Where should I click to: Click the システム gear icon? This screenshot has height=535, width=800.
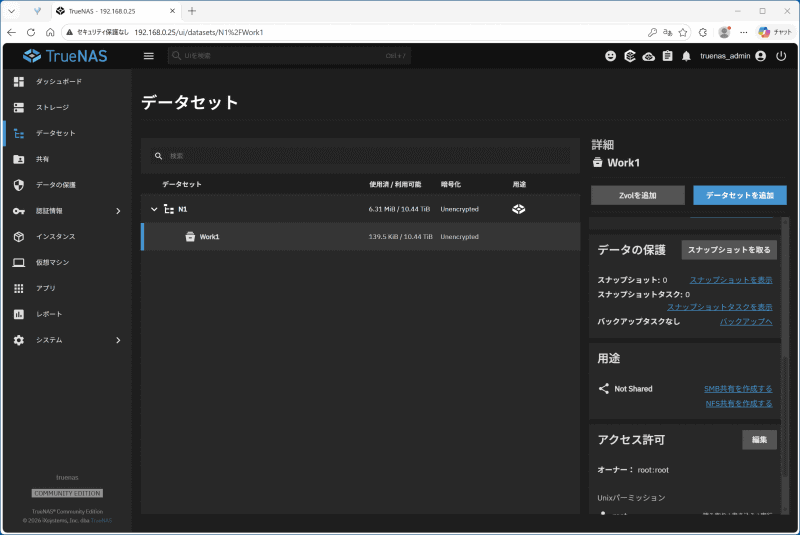[19, 340]
